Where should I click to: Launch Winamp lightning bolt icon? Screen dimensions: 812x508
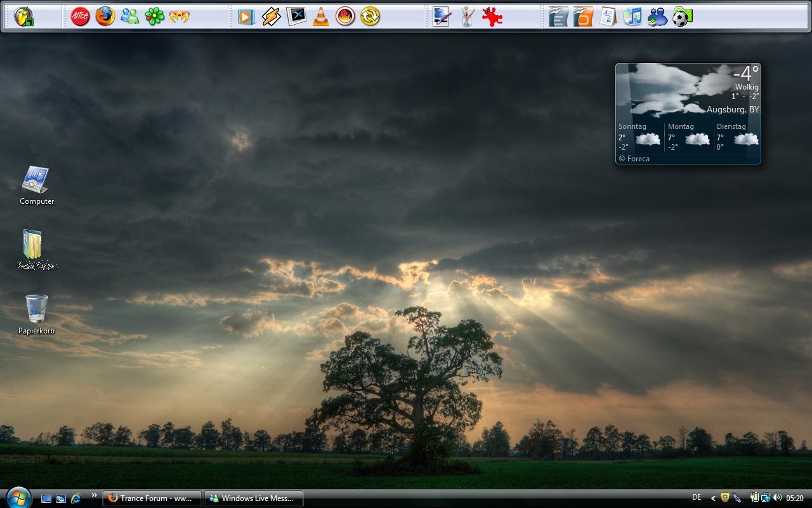(x=272, y=17)
